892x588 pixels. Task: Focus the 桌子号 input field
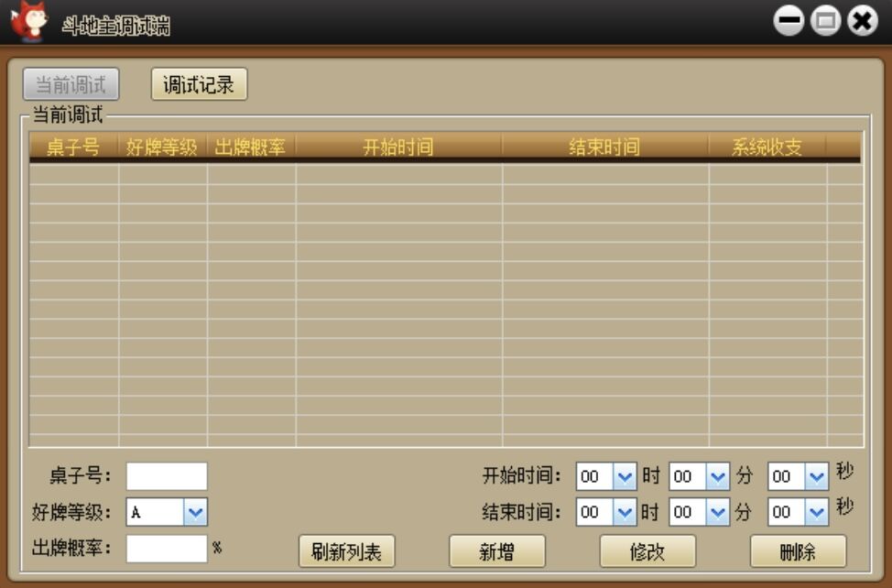tap(167, 476)
